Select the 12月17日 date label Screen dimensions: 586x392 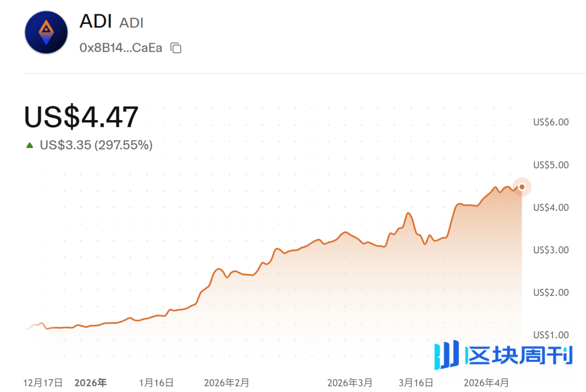43,383
